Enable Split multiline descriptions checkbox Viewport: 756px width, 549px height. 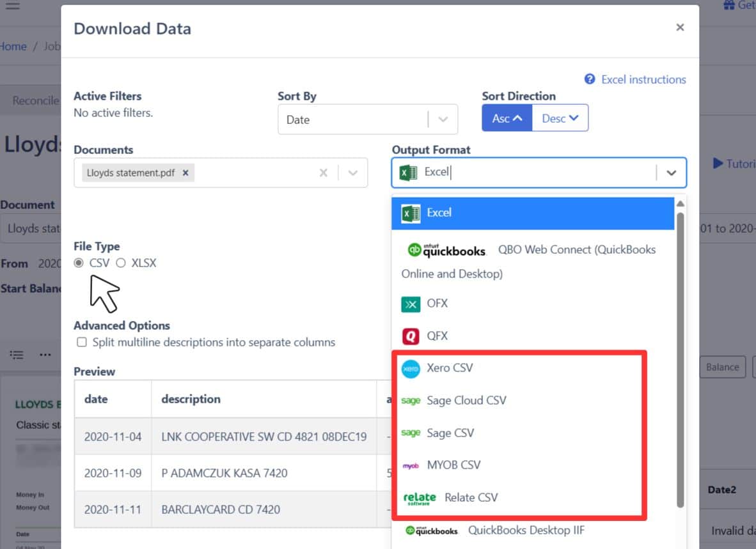coord(82,342)
